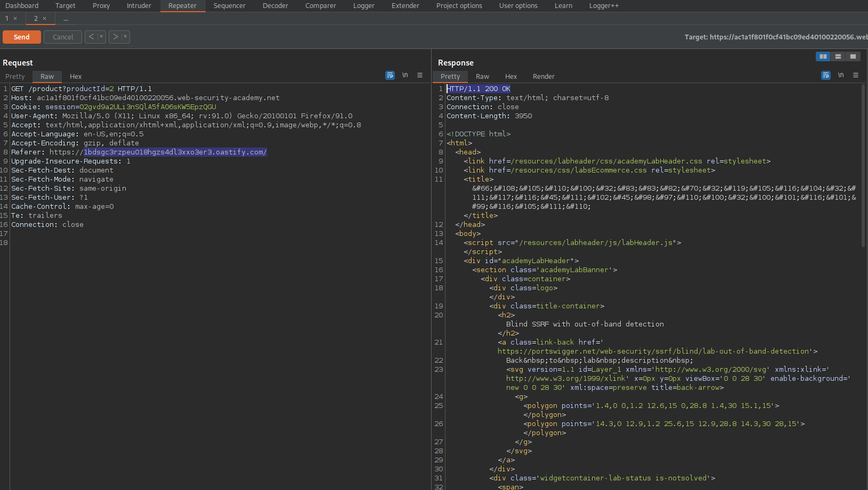Go forward to next request in history
The width and height of the screenshot is (868, 490).
tap(116, 37)
